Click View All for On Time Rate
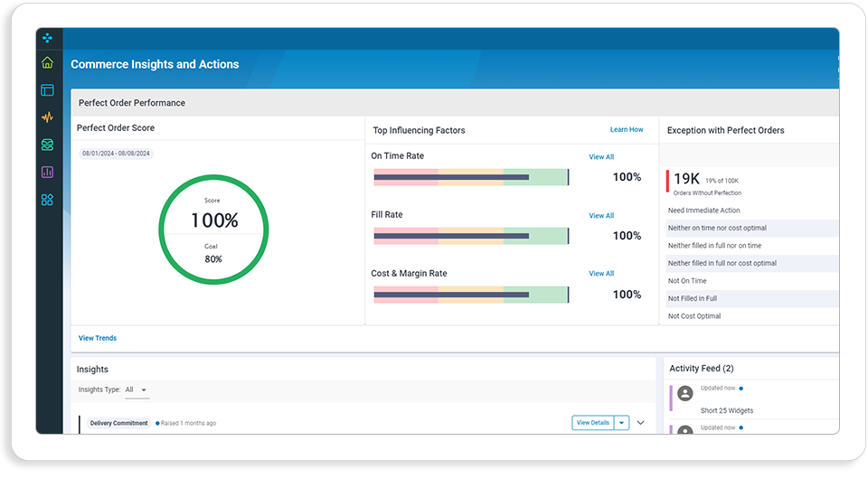Screen dimensions: 868x488 pyautogui.click(x=601, y=157)
